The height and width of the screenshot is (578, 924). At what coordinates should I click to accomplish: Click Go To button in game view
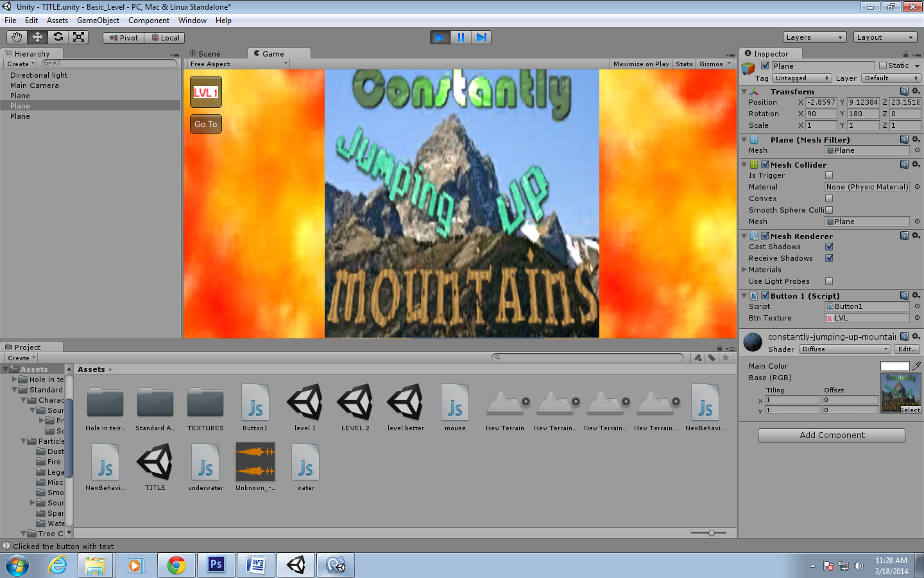[x=206, y=124]
